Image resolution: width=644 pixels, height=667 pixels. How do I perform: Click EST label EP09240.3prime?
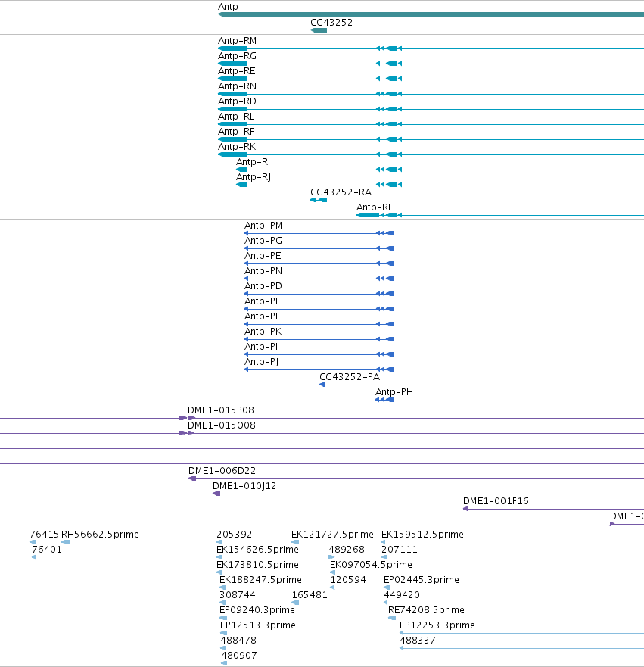click(x=257, y=610)
